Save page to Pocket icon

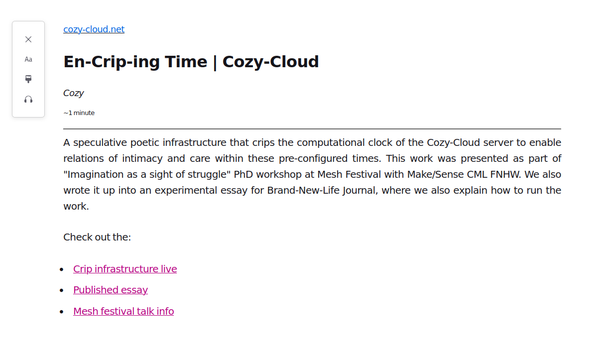[x=28, y=79]
